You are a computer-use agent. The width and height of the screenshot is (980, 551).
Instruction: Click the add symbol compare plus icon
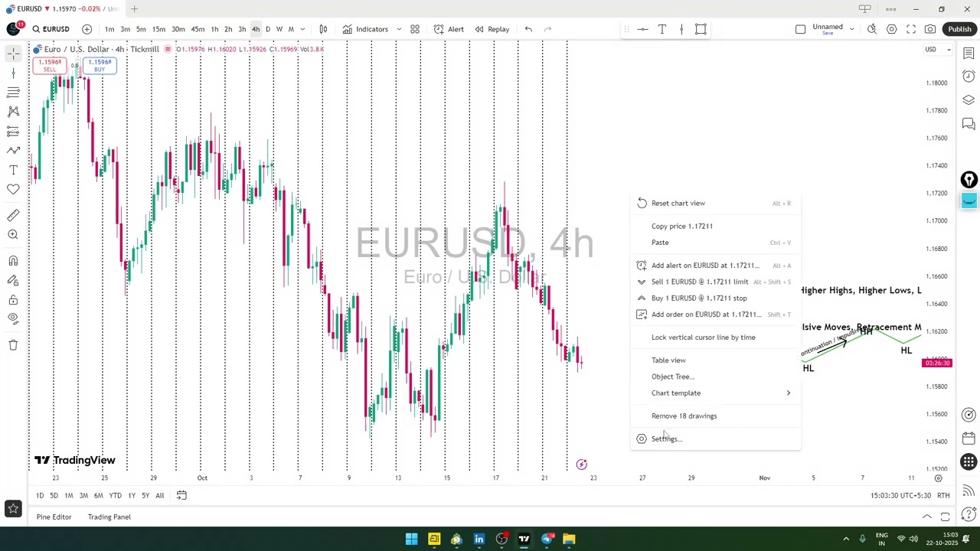coord(87,29)
